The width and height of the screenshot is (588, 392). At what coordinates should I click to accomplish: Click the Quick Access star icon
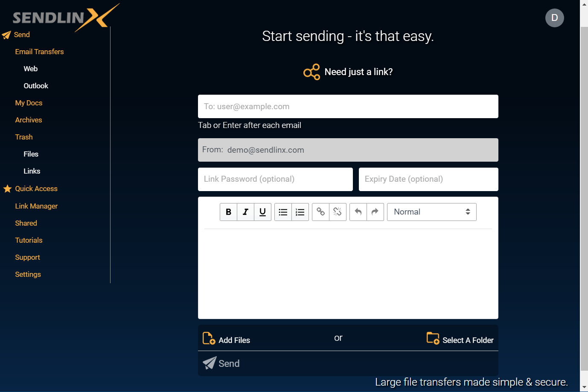click(x=7, y=189)
